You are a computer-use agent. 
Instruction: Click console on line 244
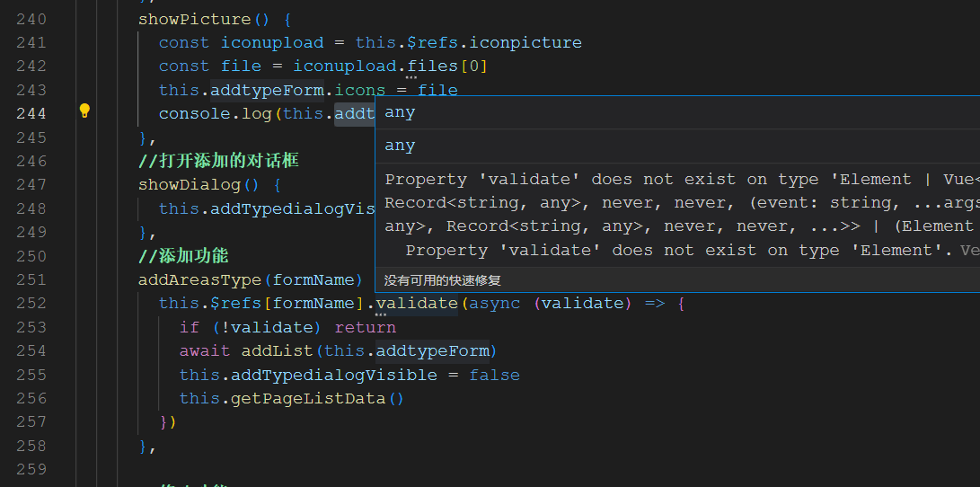pyautogui.click(x=194, y=114)
